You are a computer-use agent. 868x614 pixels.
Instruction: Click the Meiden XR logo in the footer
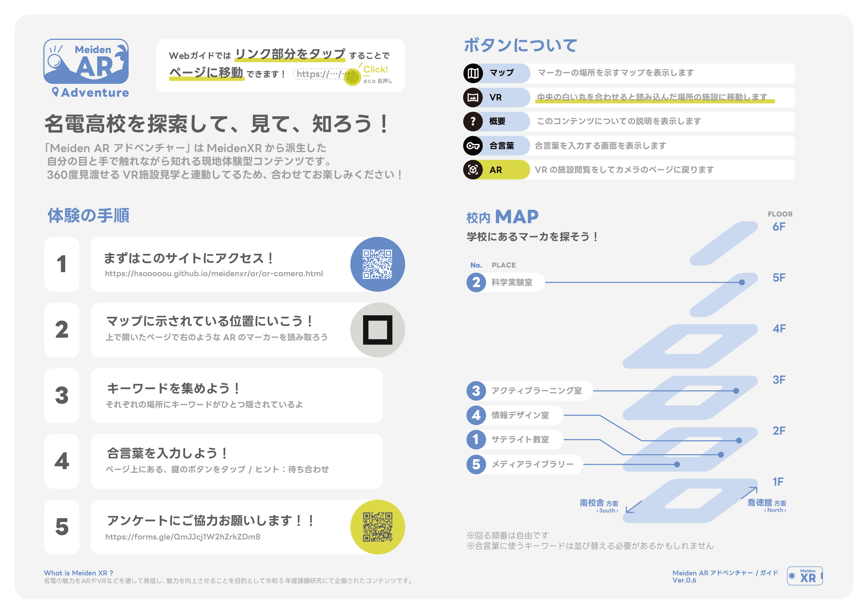click(805, 576)
